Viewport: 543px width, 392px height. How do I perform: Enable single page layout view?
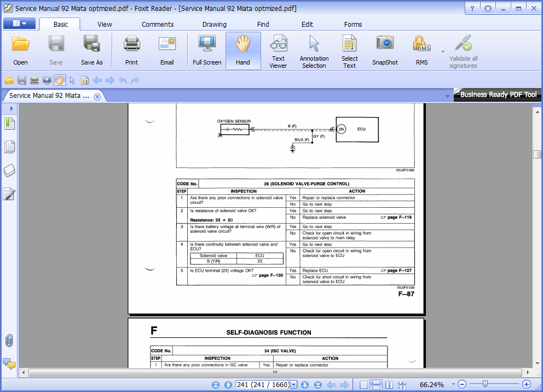(364, 385)
